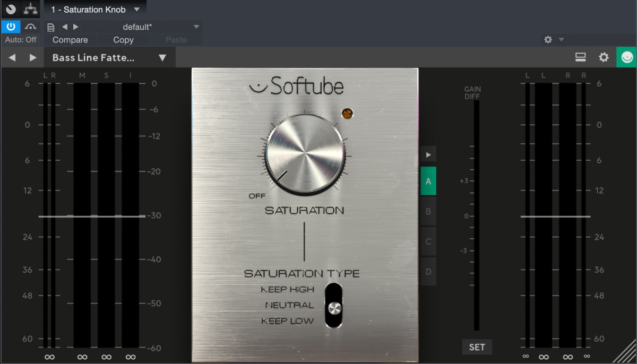637x364 pixels.
Task: Click the Copy button
Action: coord(123,40)
